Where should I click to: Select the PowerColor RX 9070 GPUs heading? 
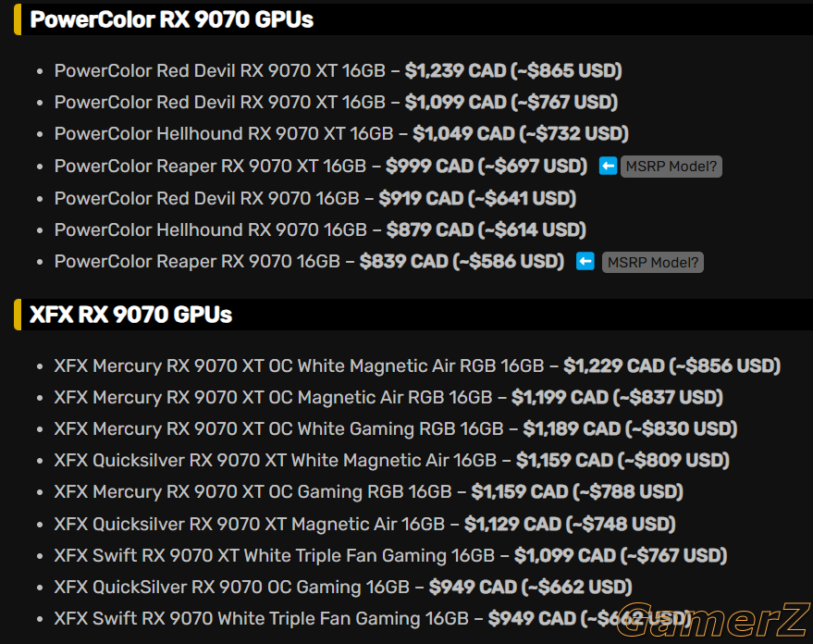pyautogui.click(x=172, y=19)
